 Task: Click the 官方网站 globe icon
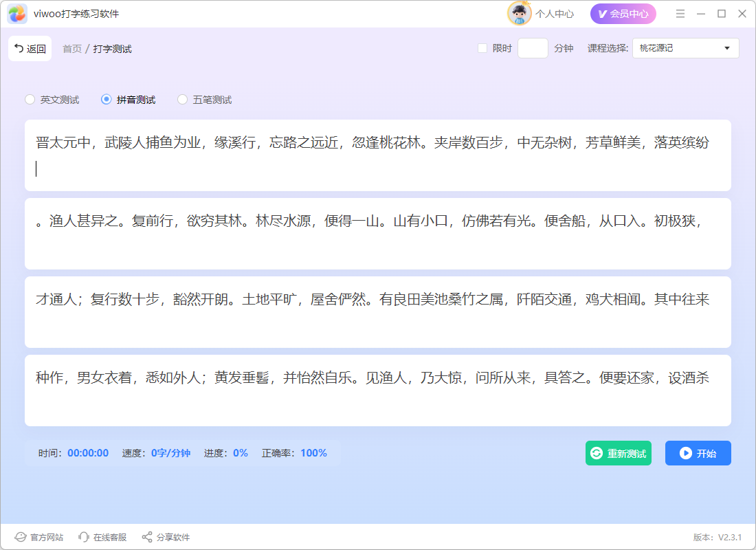[x=20, y=537]
